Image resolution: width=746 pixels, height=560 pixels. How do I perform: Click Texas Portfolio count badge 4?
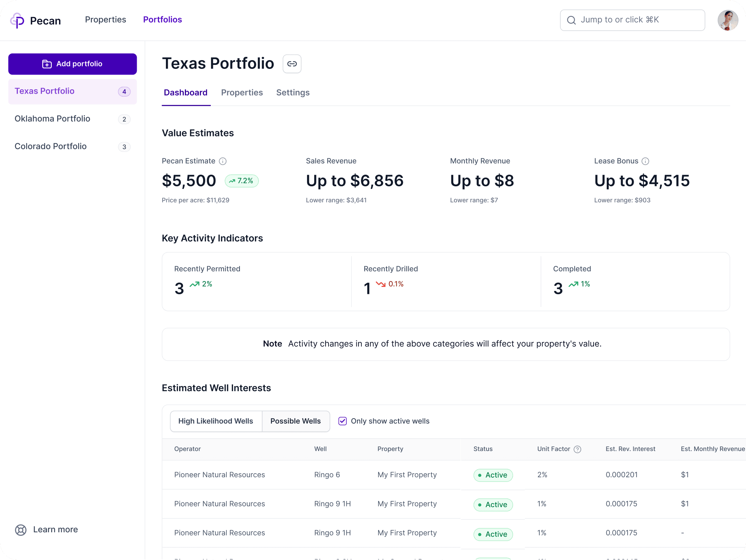point(124,92)
